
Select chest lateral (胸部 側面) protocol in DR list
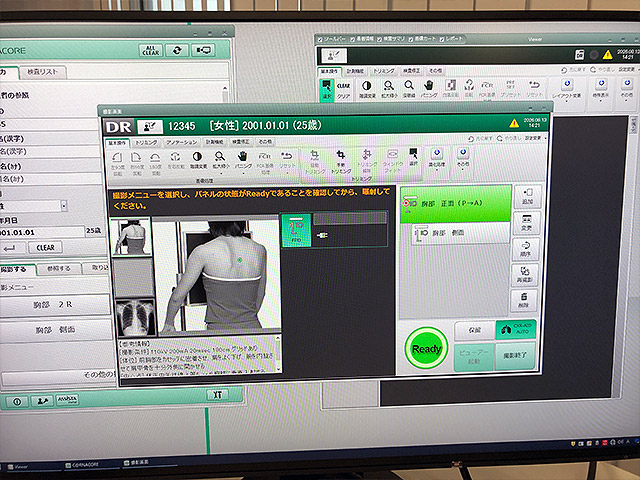coord(462,233)
